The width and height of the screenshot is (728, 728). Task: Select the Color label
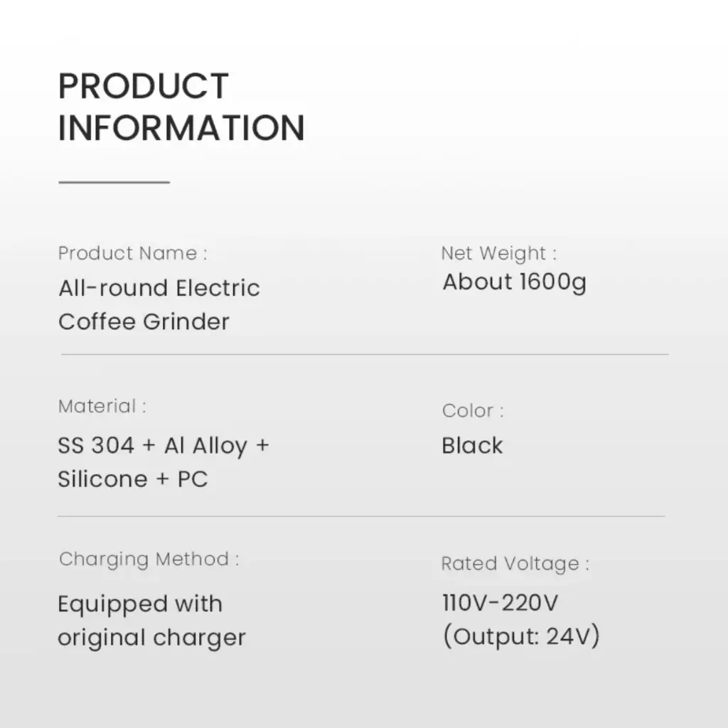pyautogui.click(x=473, y=411)
